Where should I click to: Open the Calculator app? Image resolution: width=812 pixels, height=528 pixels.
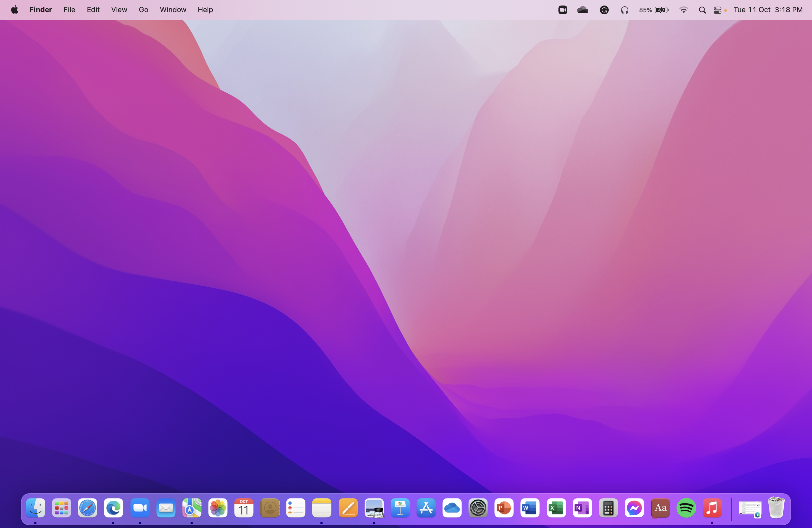(608, 508)
